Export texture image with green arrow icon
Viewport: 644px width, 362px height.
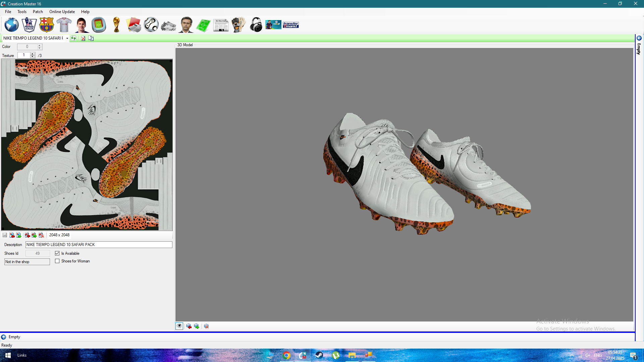19,235
